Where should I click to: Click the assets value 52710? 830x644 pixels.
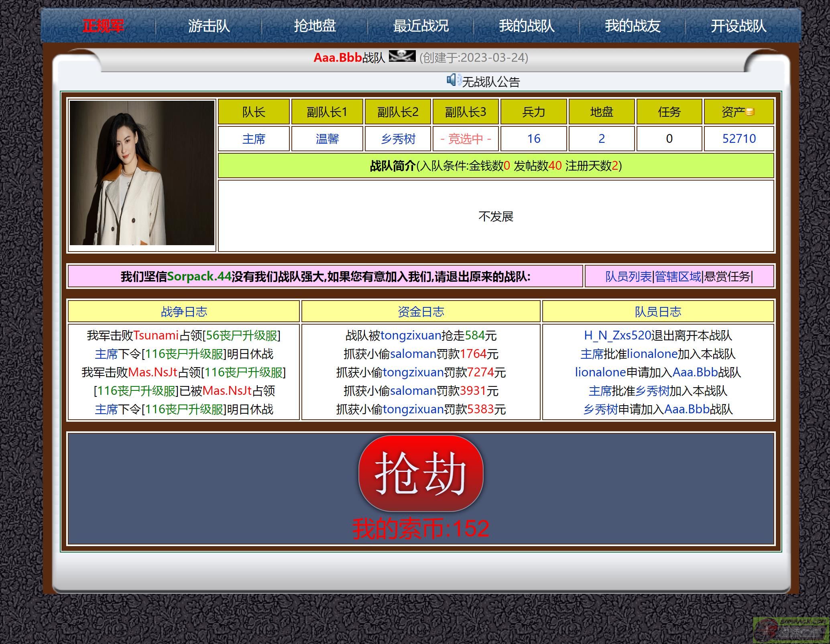click(x=738, y=139)
